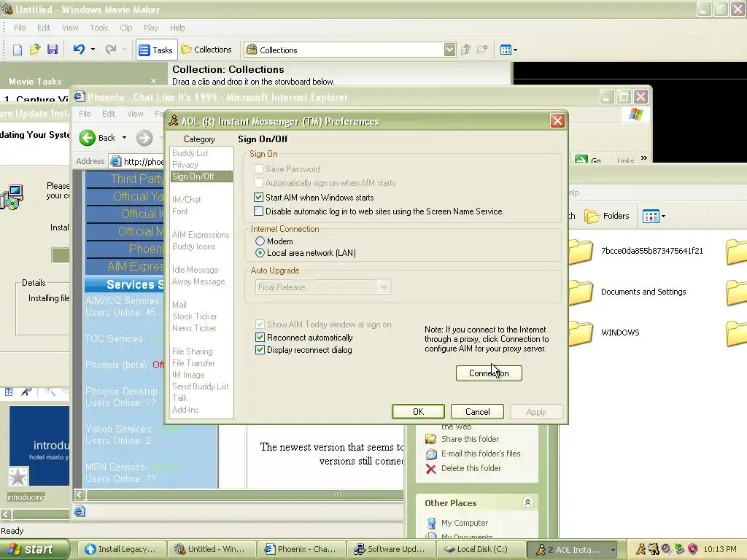The width and height of the screenshot is (747, 560).
Task: Click the Go button in Internet Explorer
Action: [588, 159]
